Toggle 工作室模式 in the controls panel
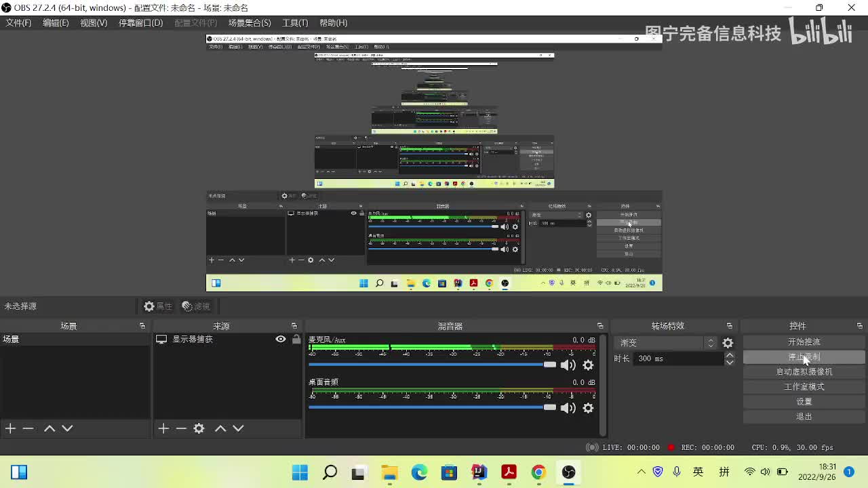The image size is (868, 488). [804, 387]
